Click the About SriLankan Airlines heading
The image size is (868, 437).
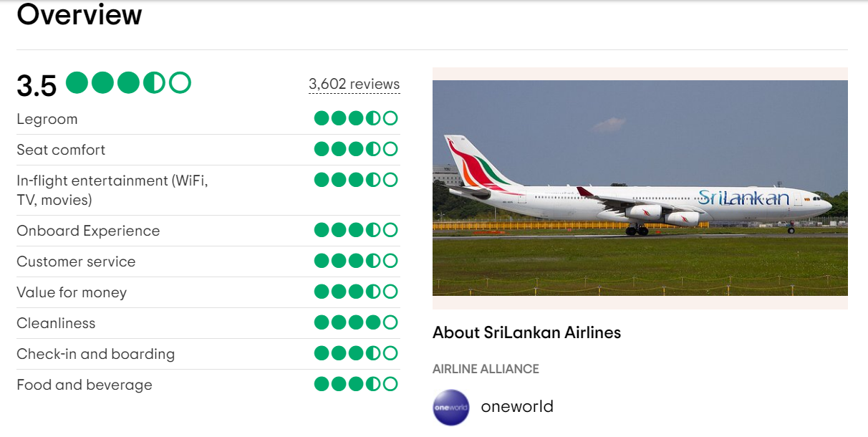(x=526, y=332)
